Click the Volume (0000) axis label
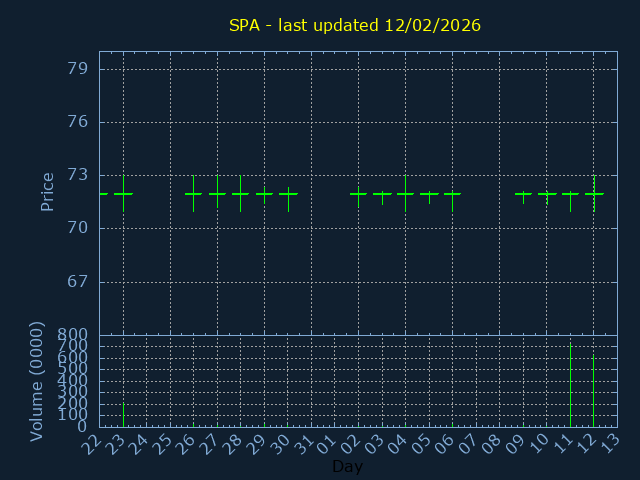 pos(37,380)
